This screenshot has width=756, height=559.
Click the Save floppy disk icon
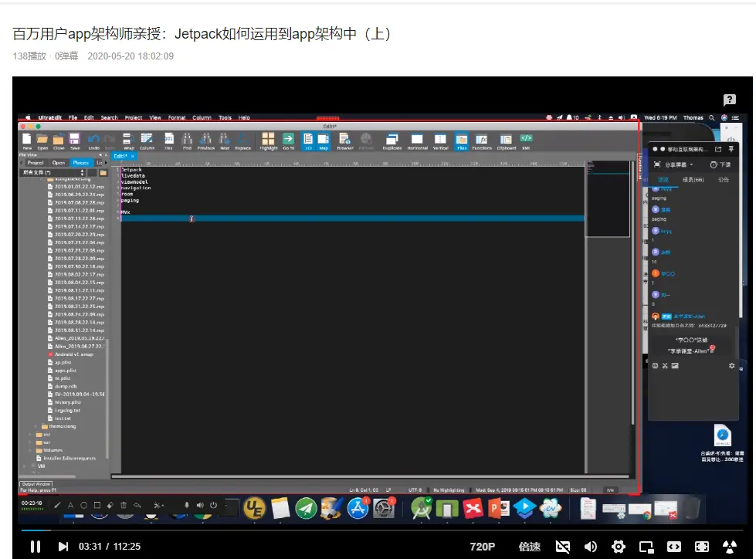(74, 141)
